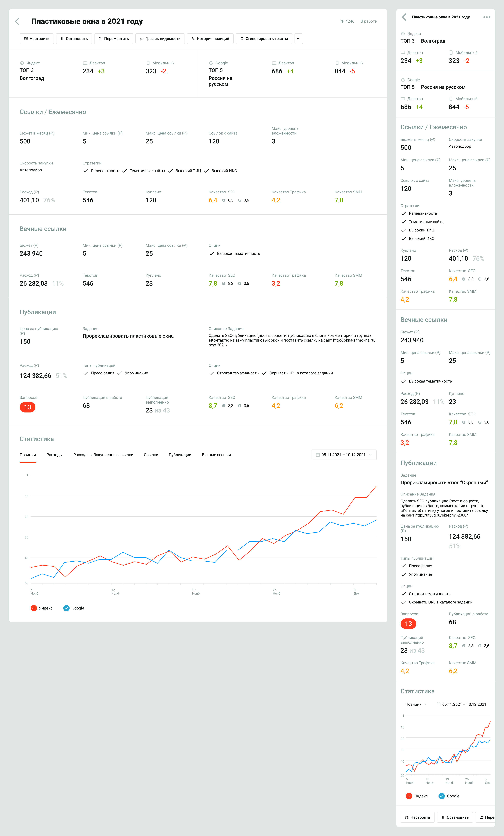Image resolution: width=504 pixels, height=836 pixels.
Task: Click the Yandex icon in desktop positions block
Action: coord(22,63)
